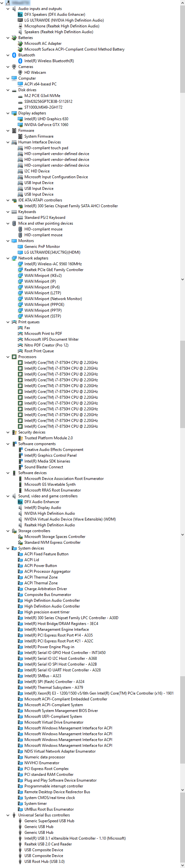Select Intel(R) Wireless-AC 9560 160MHz
The width and height of the screenshot is (185, 868).
pos(53,264)
